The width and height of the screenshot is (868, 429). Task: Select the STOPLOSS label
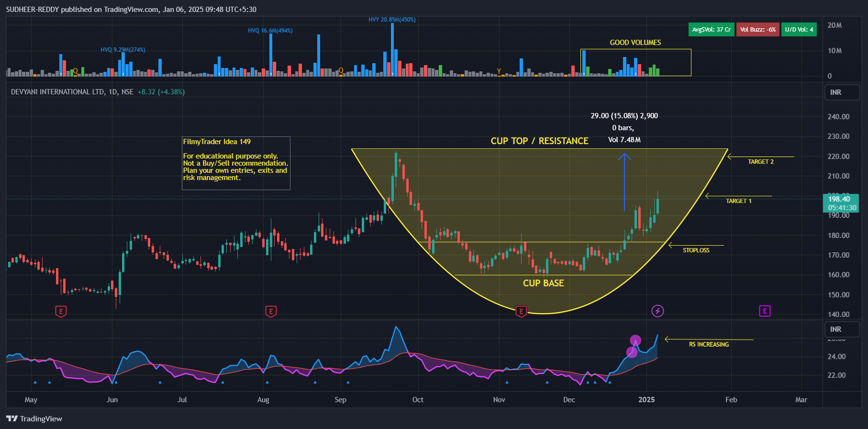pos(696,250)
